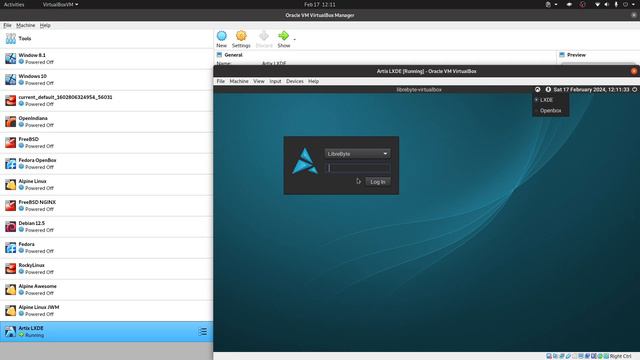The image size is (640, 360).
Task: Select the Alpine Linux virtual machine
Action: (x=106, y=184)
